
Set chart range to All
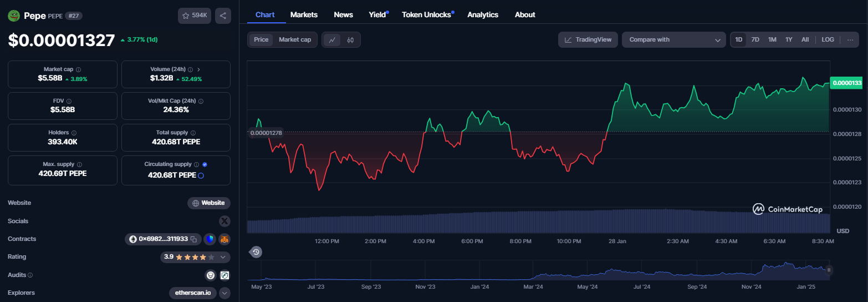coord(805,39)
